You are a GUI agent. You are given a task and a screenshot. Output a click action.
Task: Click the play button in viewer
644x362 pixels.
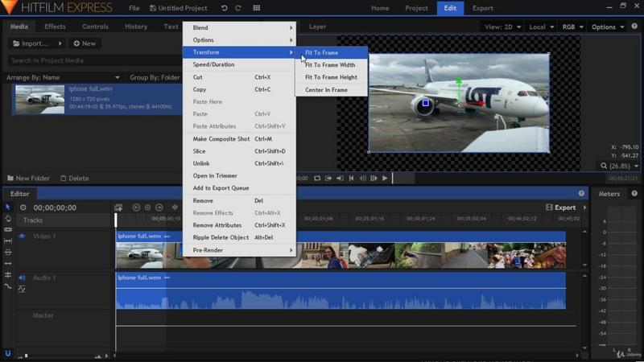click(x=385, y=178)
